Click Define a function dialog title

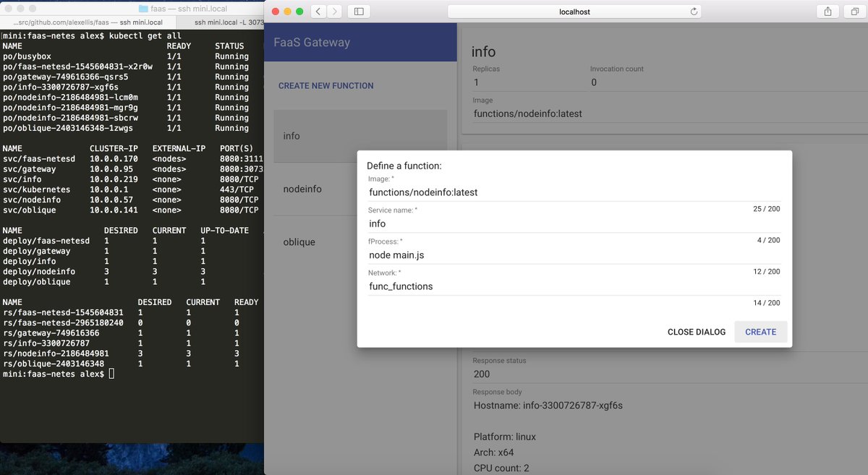[x=404, y=166]
